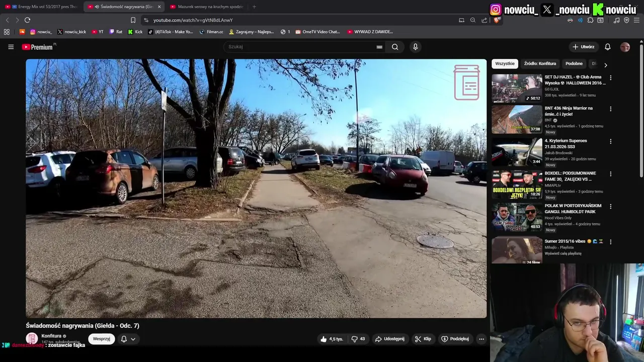Viewport: 644px width, 362px height.
Task: Open the Rat Twitch bookmark
Action: 116,32
